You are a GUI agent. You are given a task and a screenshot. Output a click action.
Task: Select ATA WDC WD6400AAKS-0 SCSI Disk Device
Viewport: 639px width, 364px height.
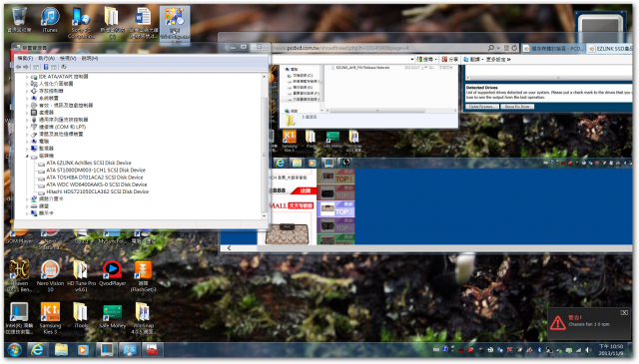[96, 184]
